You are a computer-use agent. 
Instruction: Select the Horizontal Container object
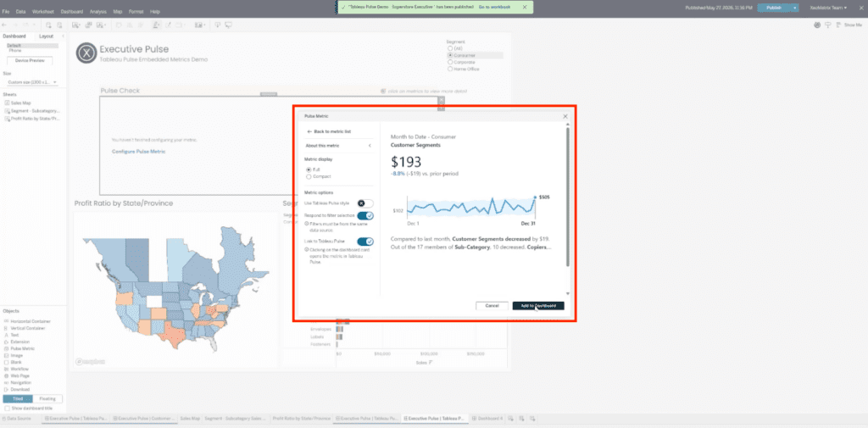tap(28, 321)
